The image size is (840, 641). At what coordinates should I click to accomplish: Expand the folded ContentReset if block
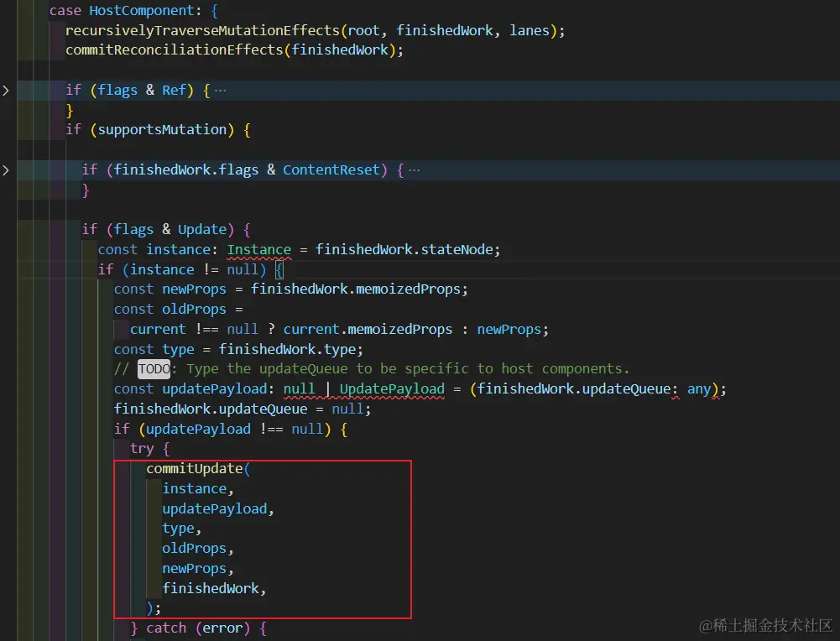pyautogui.click(x=6, y=170)
